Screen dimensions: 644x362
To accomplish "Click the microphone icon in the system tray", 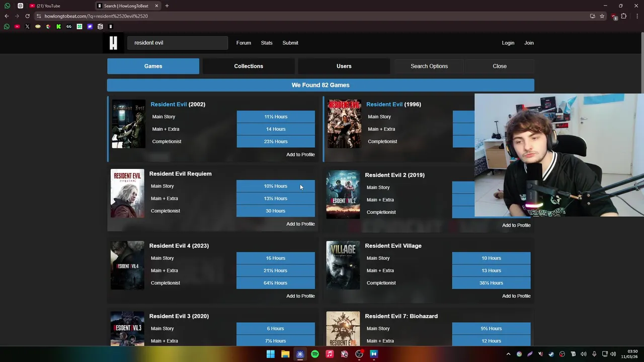I will click(594, 354).
